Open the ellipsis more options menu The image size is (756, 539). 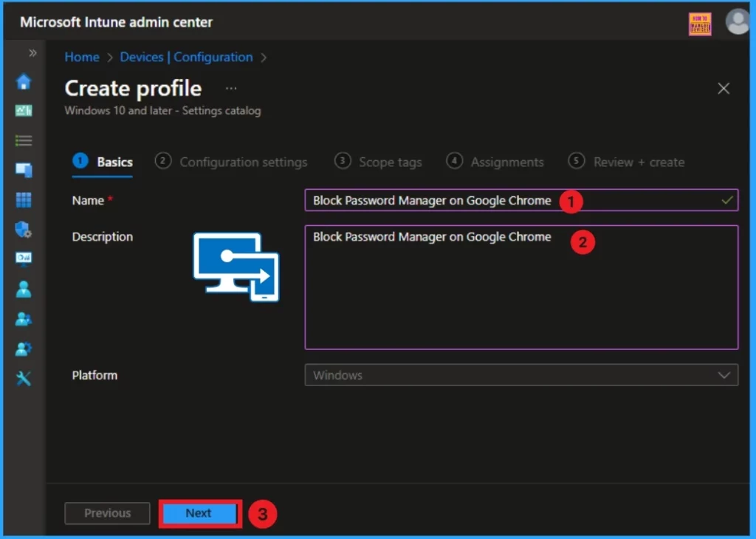pos(231,89)
